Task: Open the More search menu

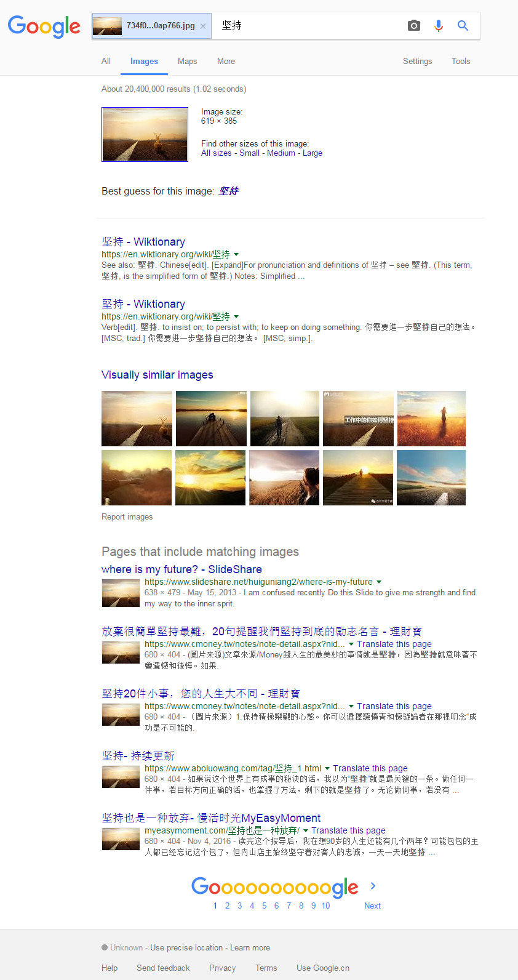Action: click(x=226, y=61)
